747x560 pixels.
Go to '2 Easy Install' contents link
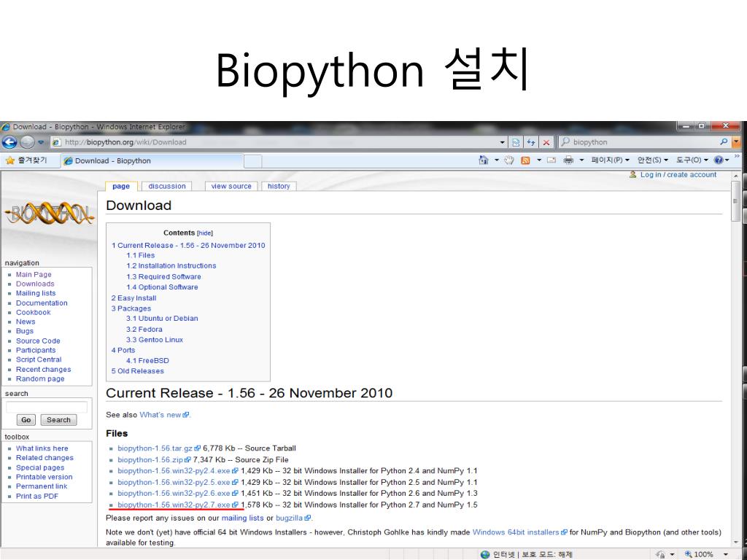[133, 298]
